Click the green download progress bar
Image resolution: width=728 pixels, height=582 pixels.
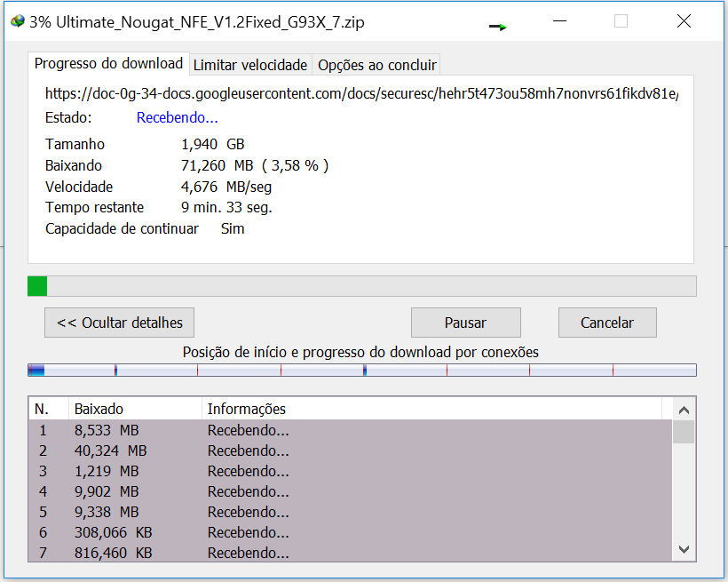click(x=361, y=286)
